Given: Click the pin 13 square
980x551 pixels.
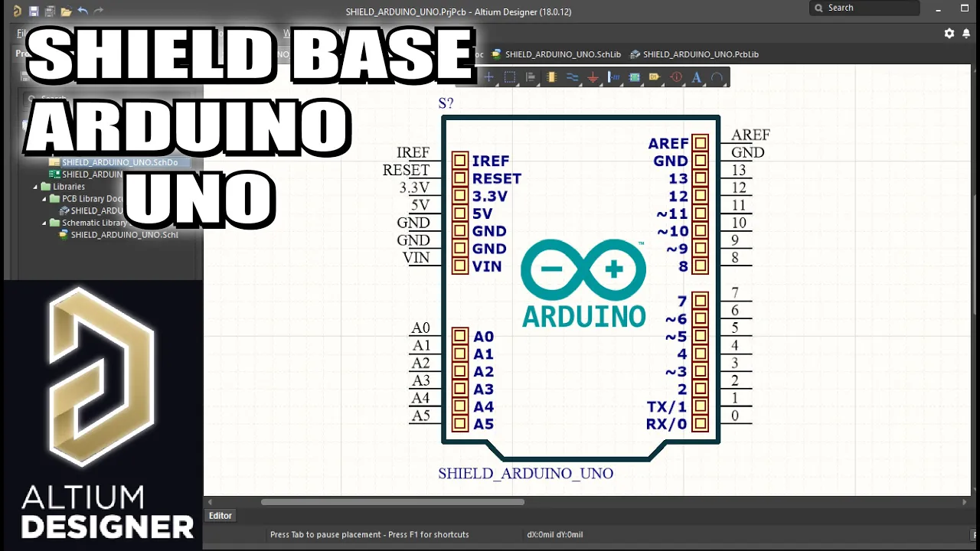Looking at the screenshot, I should pos(700,178).
